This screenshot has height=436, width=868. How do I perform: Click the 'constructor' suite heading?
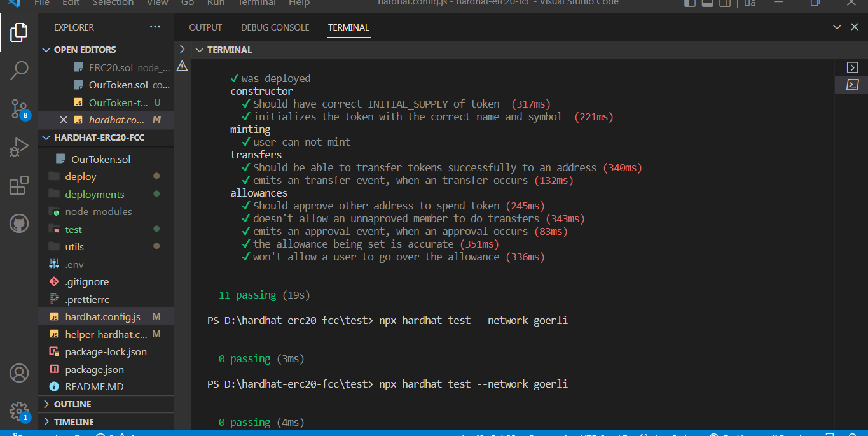pyautogui.click(x=261, y=92)
